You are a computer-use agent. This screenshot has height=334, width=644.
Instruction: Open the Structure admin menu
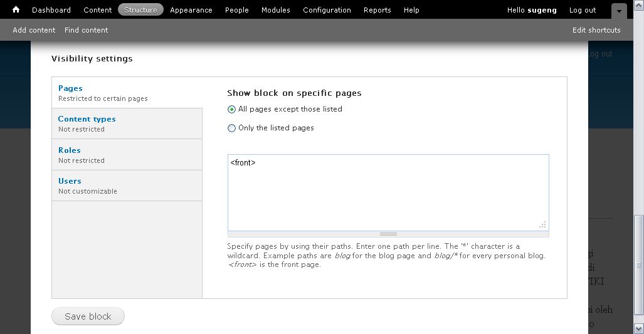(x=140, y=10)
